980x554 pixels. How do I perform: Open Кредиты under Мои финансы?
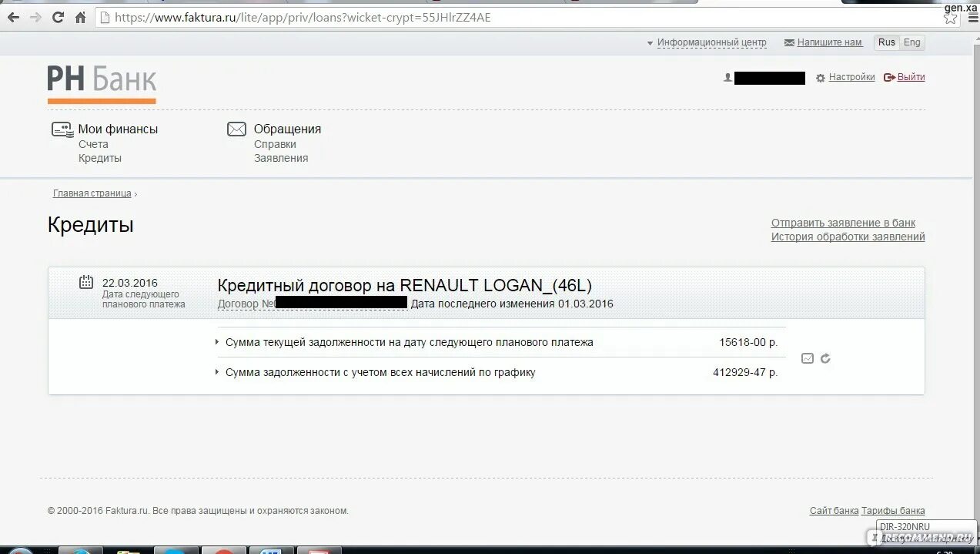[100, 158]
